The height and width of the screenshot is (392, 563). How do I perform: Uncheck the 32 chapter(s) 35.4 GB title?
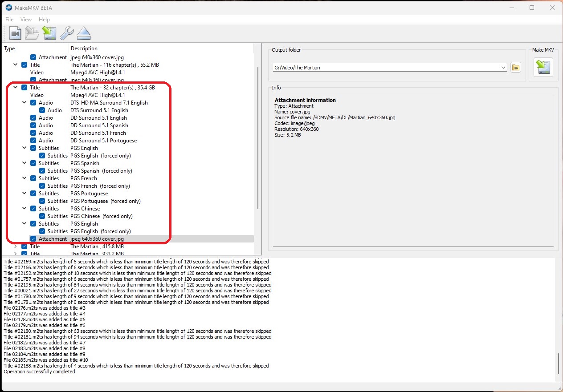coord(24,88)
